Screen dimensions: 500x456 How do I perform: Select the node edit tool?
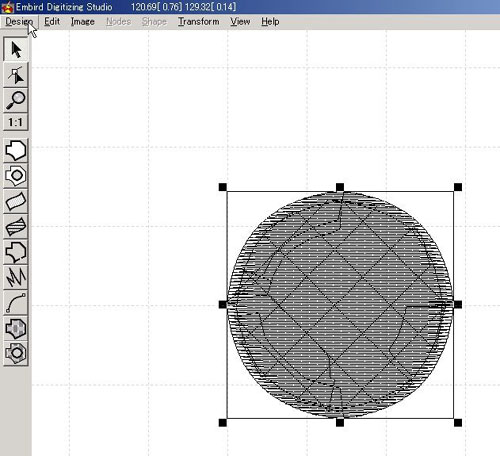coord(16,75)
